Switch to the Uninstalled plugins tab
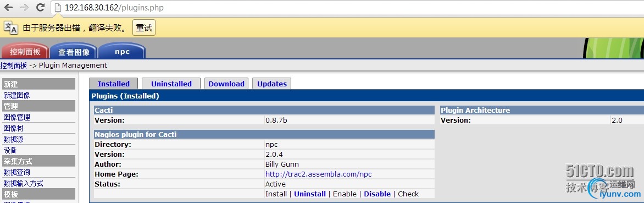This screenshot has height=203, width=644. tap(171, 84)
